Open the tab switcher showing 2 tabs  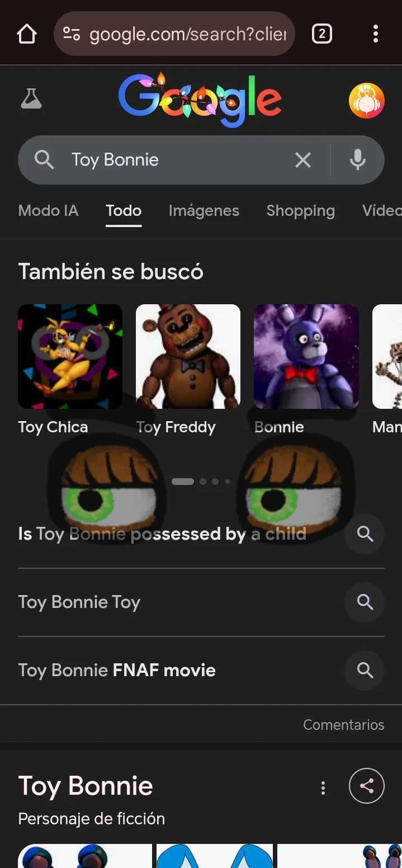click(321, 34)
